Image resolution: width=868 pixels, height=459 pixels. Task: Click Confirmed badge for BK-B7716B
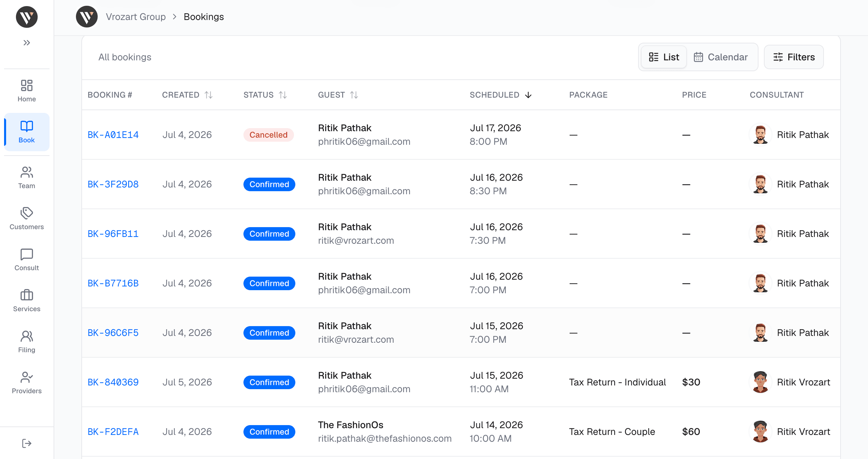coord(269,283)
